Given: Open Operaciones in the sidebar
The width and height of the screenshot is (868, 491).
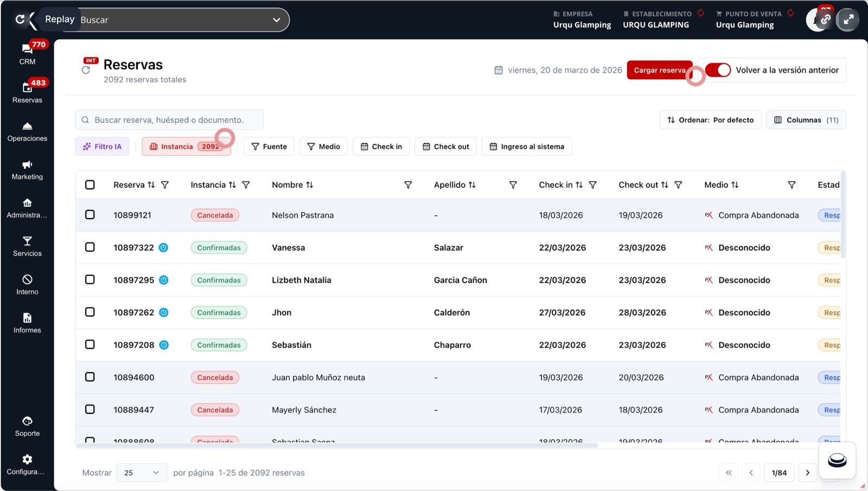Looking at the screenshot, I should pyautogui.click(x=27, y=132).
